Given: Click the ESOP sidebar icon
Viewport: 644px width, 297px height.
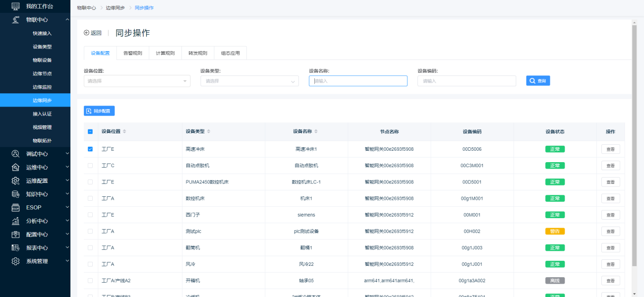Looking at the screenshot, I should 15,207.
